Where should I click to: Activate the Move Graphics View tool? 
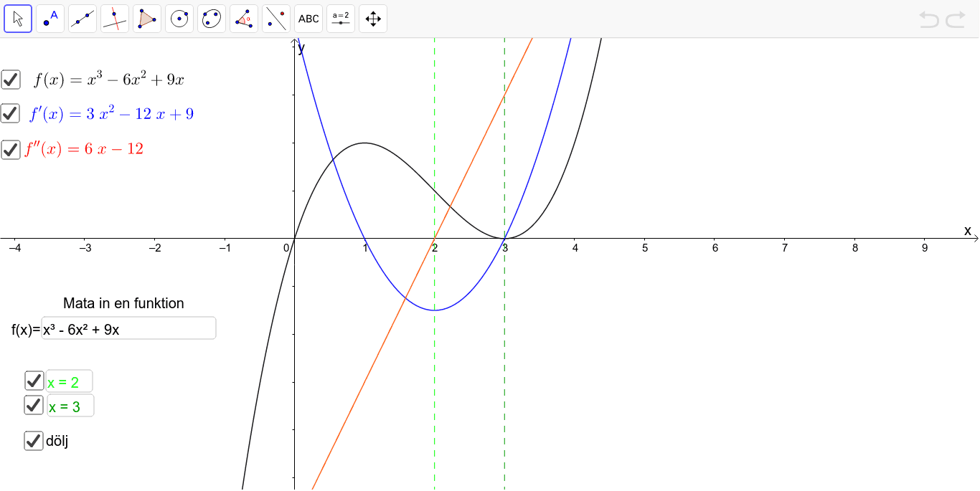(373, 19)
